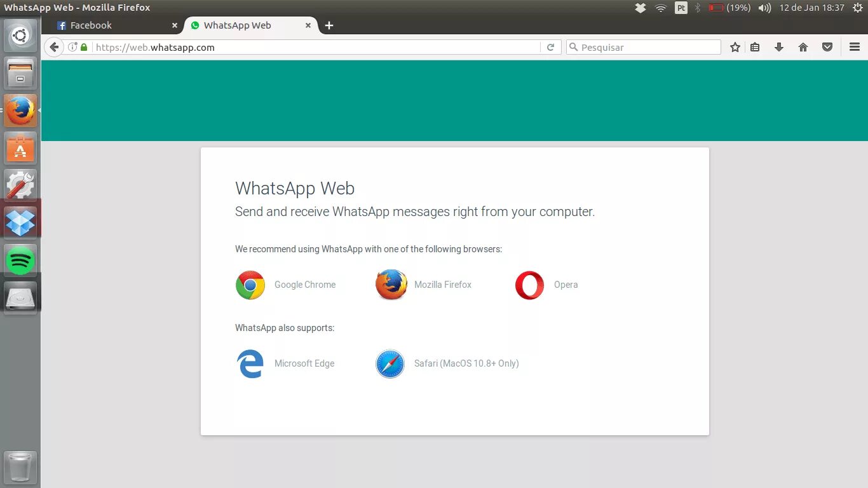
Task: Close the WhatsApp Web tab
Action: click(x=308, y=25)
